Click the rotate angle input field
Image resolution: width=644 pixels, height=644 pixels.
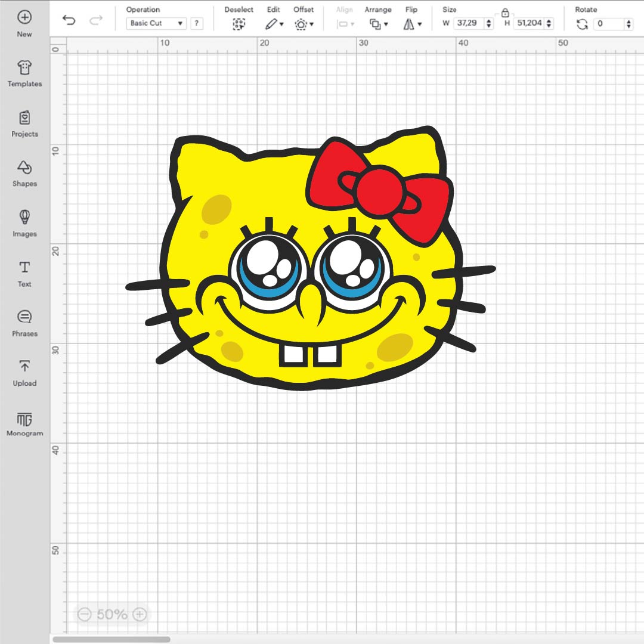[609, 23]
